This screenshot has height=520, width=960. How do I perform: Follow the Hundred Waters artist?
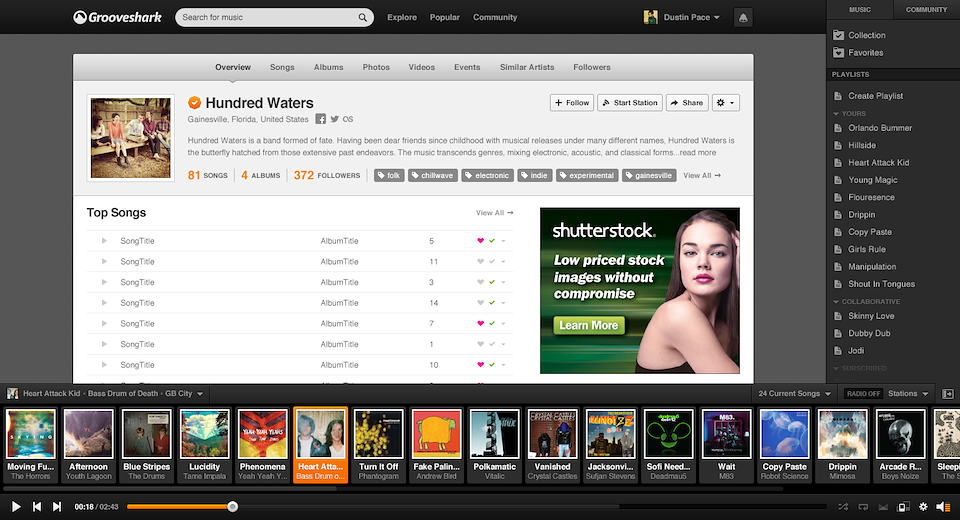571,102
